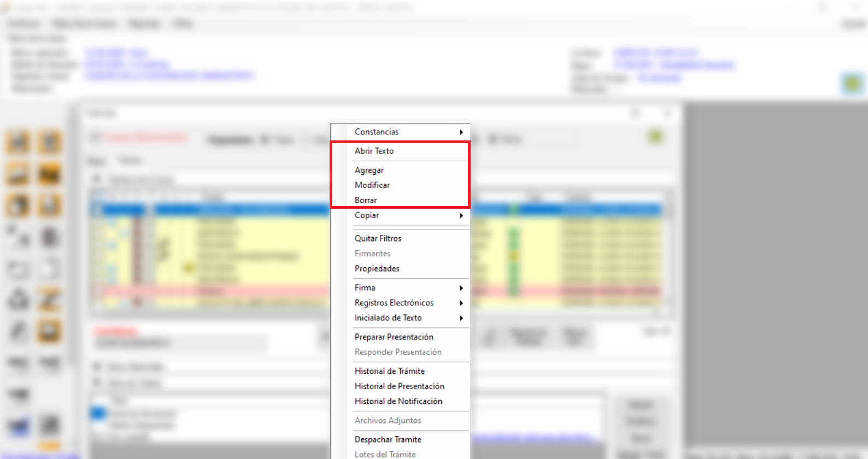Choose Preparar Presentación
The width and height of the screenshot is (868, 459).
(394, 337)
